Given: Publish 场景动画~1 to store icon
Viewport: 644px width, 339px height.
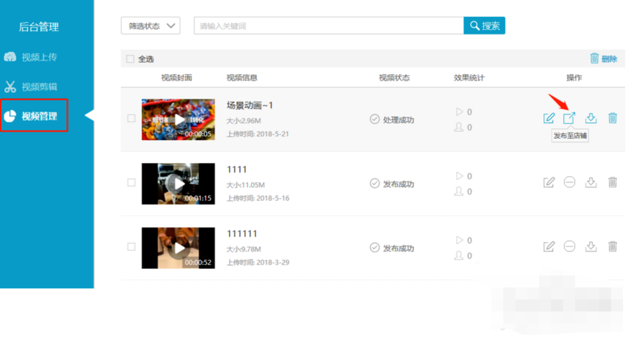Looking at the screenshot, I should (x=569, y=118).
